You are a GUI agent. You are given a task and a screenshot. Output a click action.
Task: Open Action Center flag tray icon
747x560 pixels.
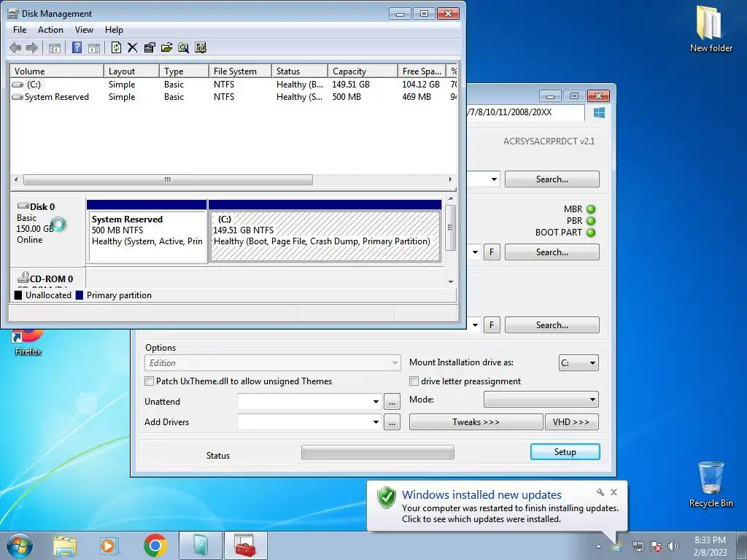click(x=656, y=546)
